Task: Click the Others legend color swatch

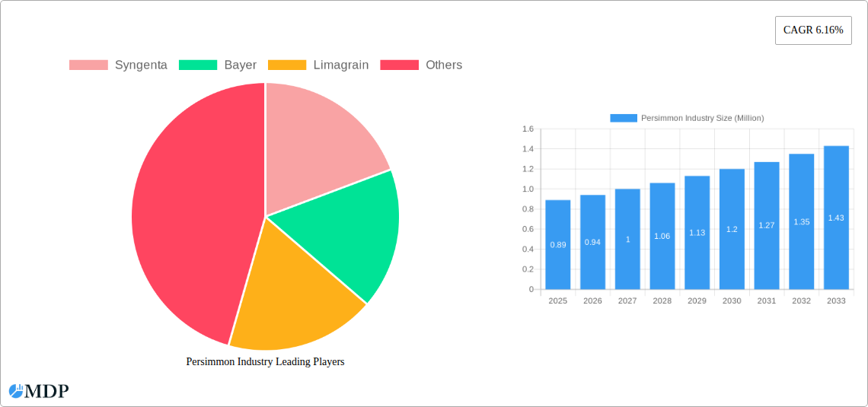Action: (x=399, y=65)
